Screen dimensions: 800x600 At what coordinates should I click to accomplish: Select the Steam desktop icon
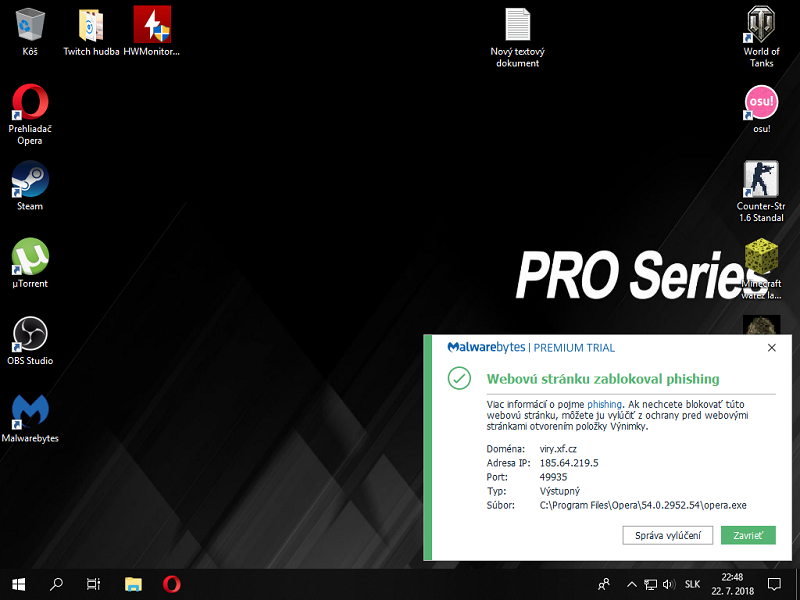coord(30,186)
